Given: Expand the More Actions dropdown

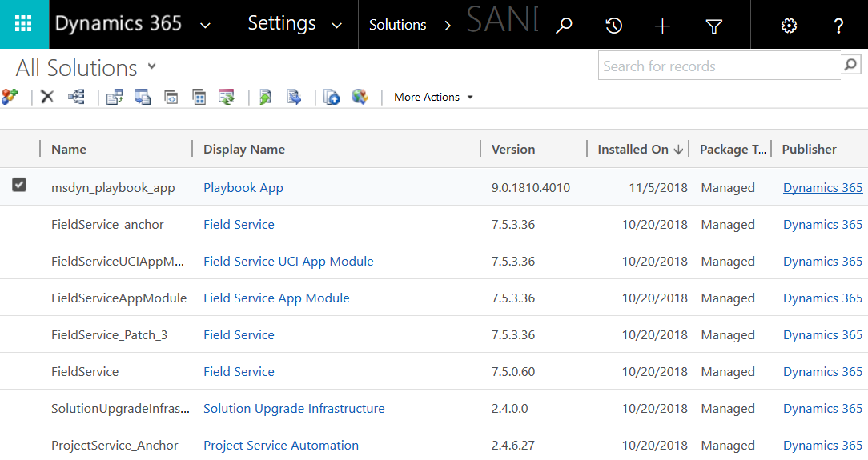Looking at the screenshot, I should click(x=433, y=98).
